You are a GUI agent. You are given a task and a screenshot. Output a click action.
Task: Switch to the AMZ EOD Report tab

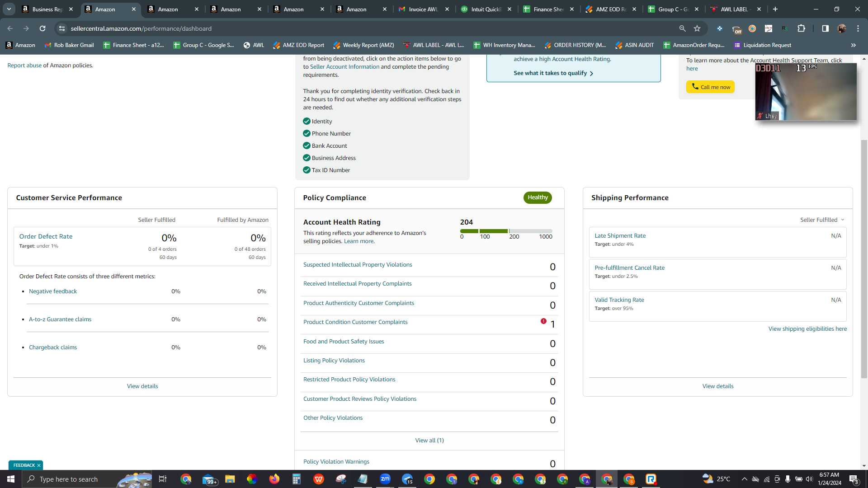[611, 9]
